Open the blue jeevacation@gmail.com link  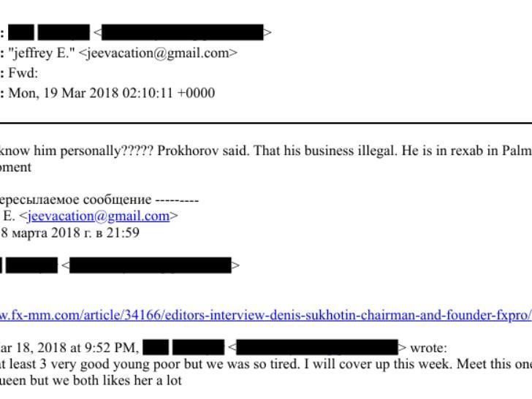point(98,216)
